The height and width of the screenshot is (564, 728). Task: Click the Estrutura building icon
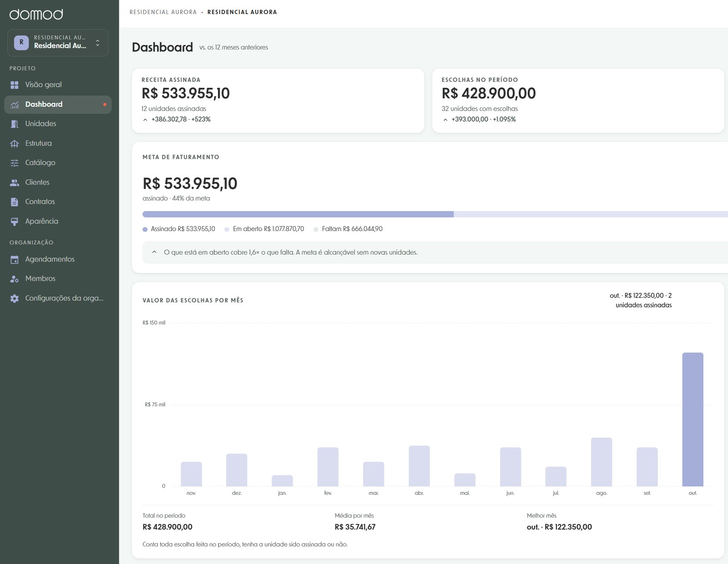tap(15, 144)
